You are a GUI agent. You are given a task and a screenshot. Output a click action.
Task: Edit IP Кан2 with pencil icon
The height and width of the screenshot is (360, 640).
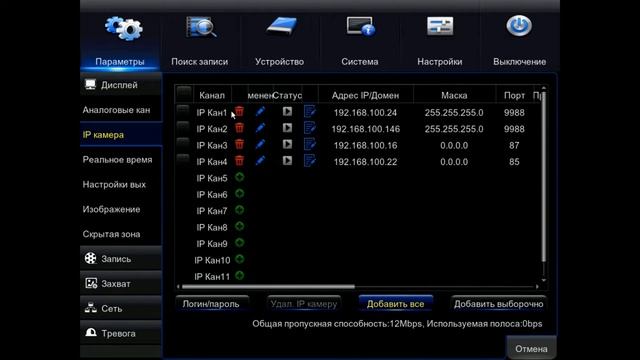[x=260, y=128]
